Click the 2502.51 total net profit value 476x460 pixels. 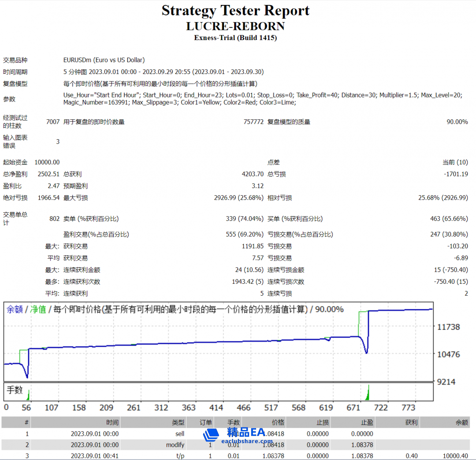tap(48, 174)
